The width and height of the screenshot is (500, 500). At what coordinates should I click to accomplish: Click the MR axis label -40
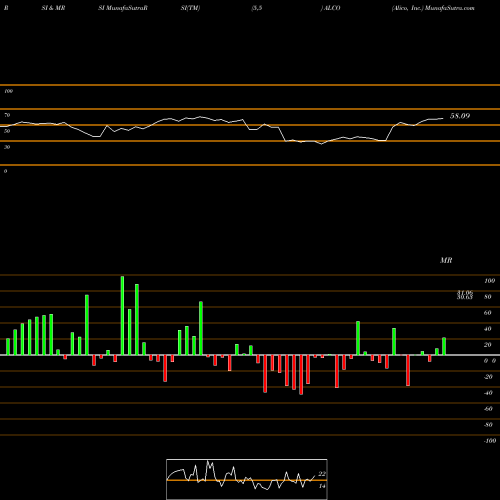pyautogui.click(x=488, y=393)
